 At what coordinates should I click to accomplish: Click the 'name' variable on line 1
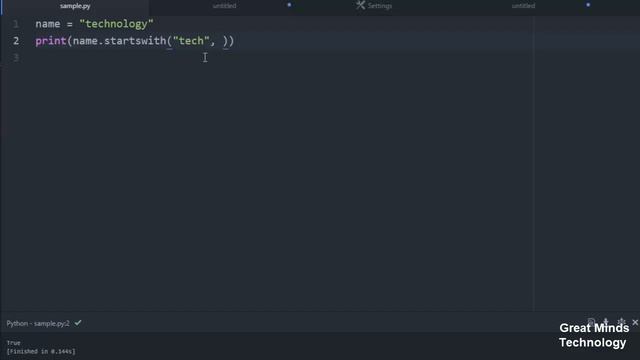(x=48, y=24)
